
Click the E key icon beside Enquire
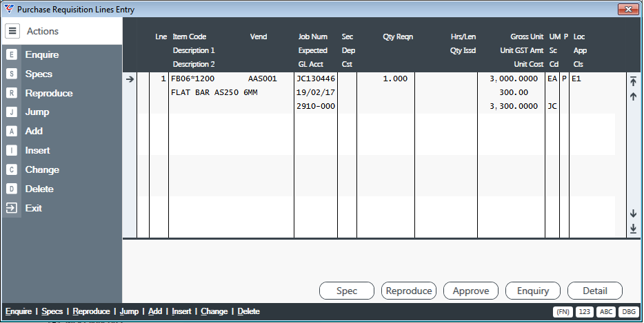click(12, 54)
